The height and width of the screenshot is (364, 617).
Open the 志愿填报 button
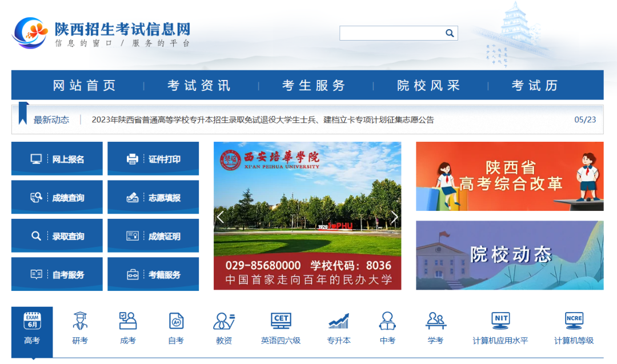(x=153, y=198)
